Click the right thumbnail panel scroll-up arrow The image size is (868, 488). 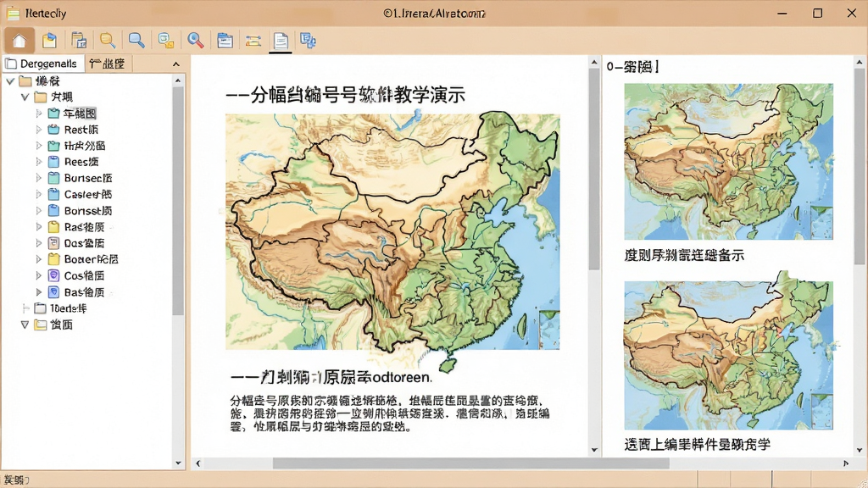(860, 62)
